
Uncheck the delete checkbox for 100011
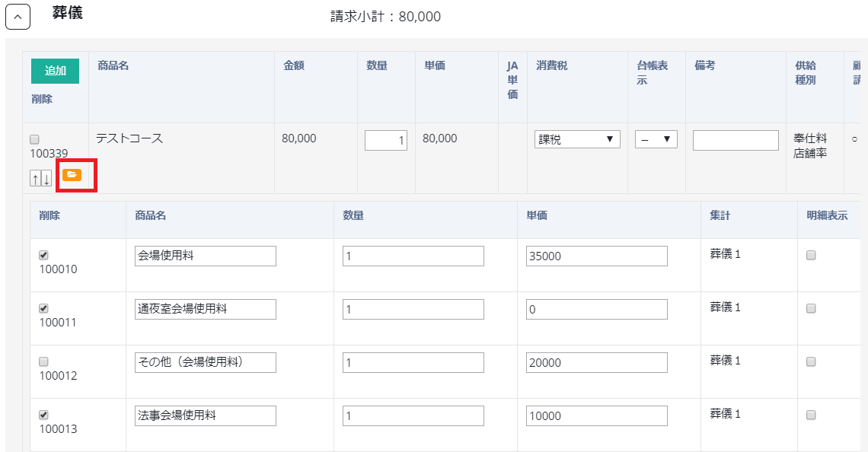click(x=43, y=309)
